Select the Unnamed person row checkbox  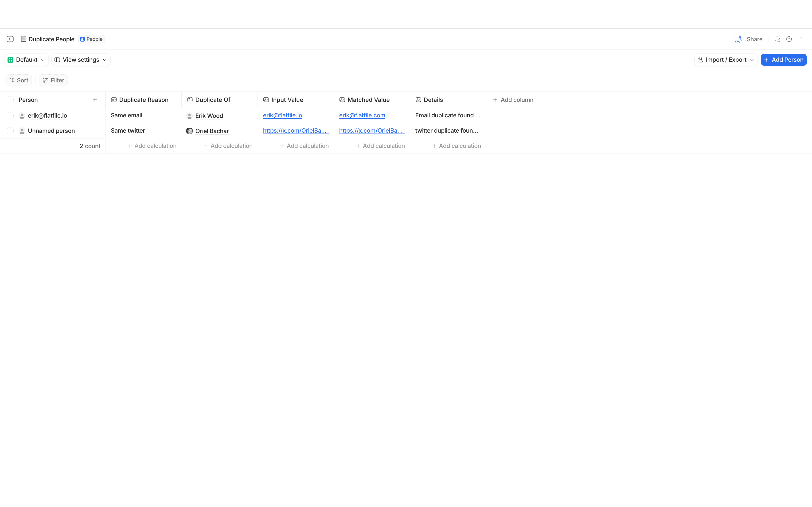10,131
